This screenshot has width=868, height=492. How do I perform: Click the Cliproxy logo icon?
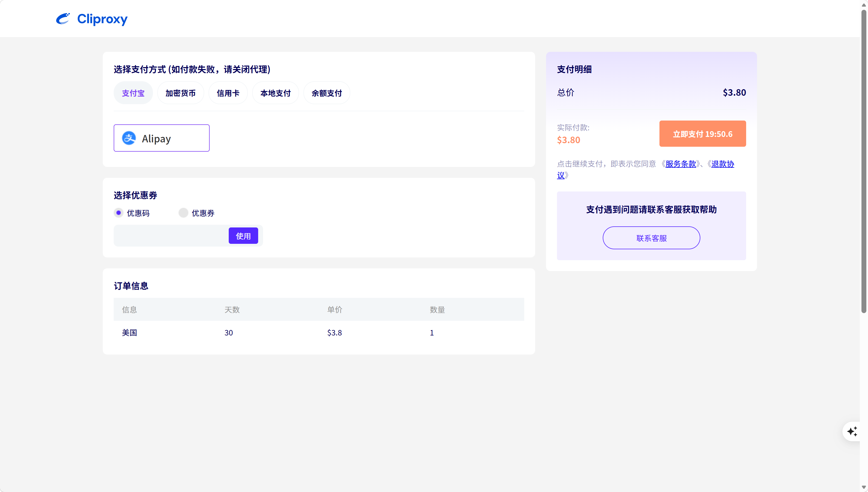63,19
